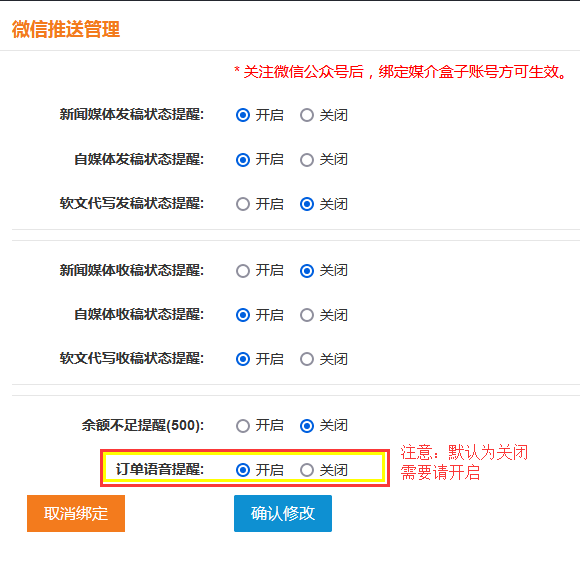Select 关闭 for 新闻媒体发稿状态提醒
Screen dimensions: 580x561
click(307, 115)
